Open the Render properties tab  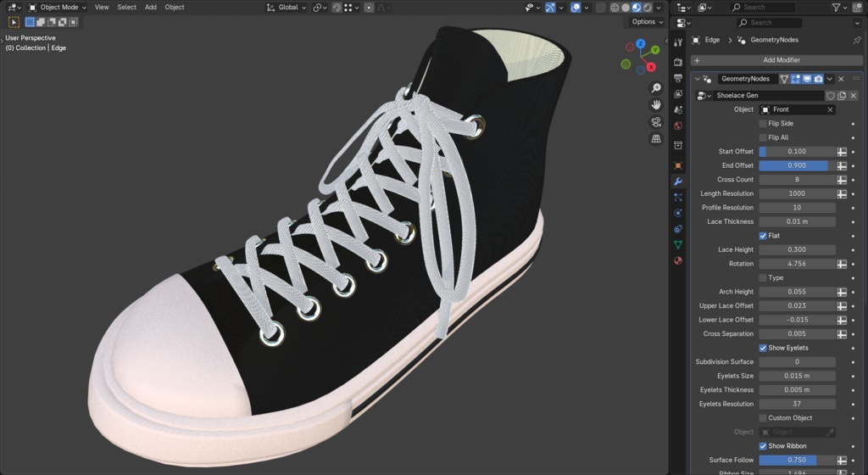(678, 63)
